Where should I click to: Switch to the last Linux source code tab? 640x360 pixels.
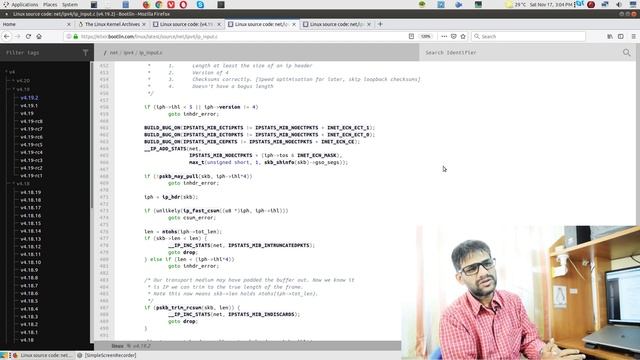click(x=337, y=24)
